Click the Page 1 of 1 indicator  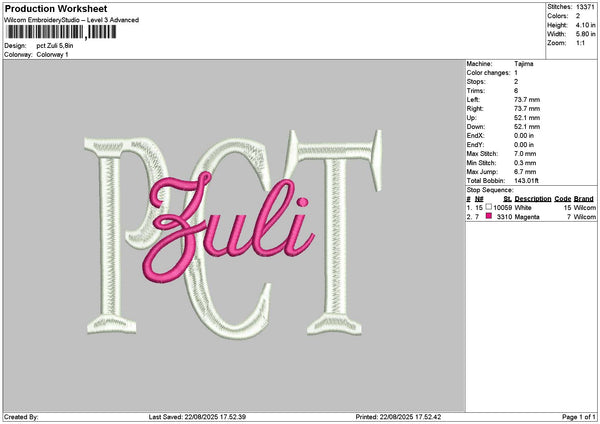[579, 417]
